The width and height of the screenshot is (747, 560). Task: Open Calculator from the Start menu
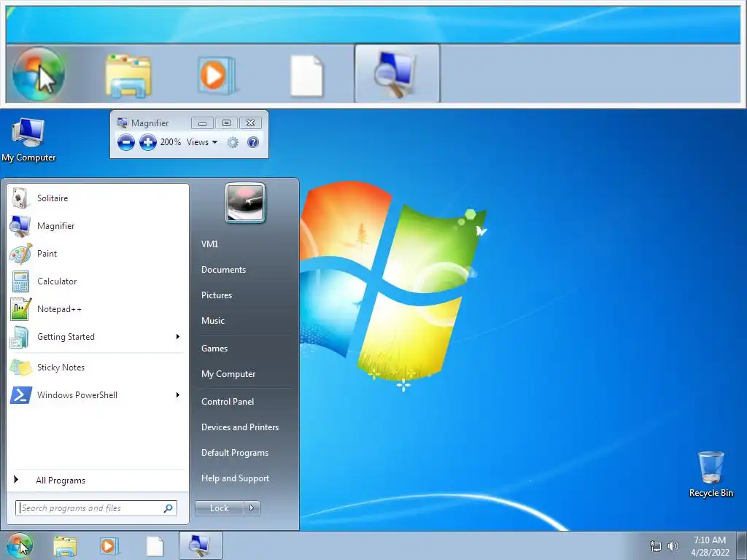[x=98, y=281]
